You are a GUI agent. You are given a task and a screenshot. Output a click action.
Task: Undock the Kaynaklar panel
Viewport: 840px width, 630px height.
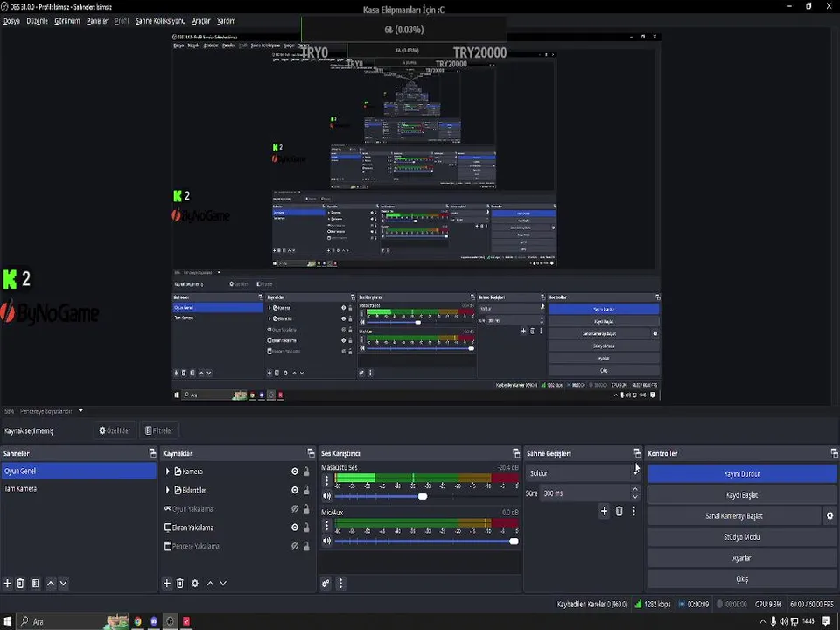[311, 453]
